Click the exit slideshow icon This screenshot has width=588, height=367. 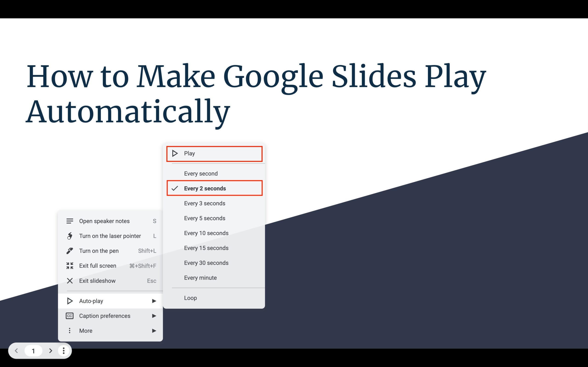click(x=69, y=280)
